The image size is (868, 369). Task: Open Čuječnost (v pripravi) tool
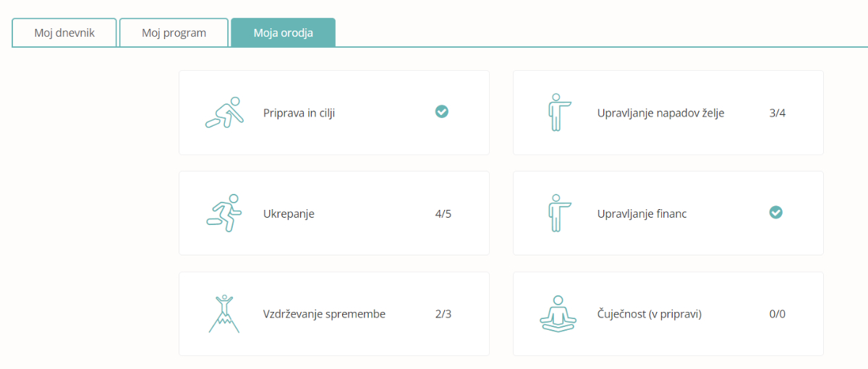668,313
